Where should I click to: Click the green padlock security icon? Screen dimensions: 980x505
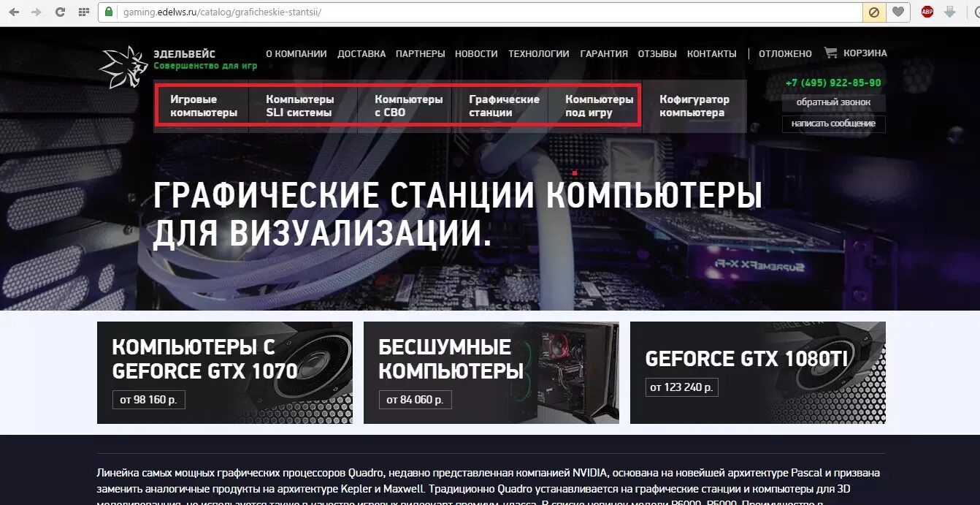coord(110,12)
